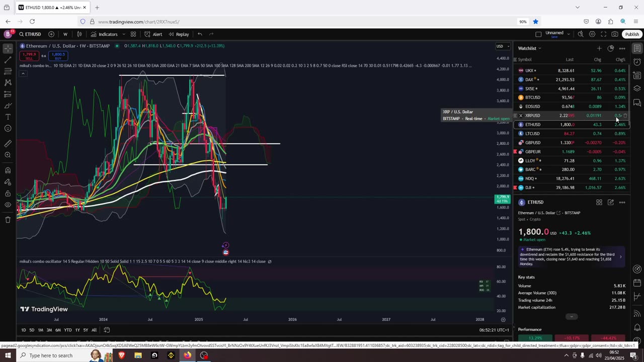Select GBPUSD row in watchlist
Viewport: 644px width, 362px height.
572,143
